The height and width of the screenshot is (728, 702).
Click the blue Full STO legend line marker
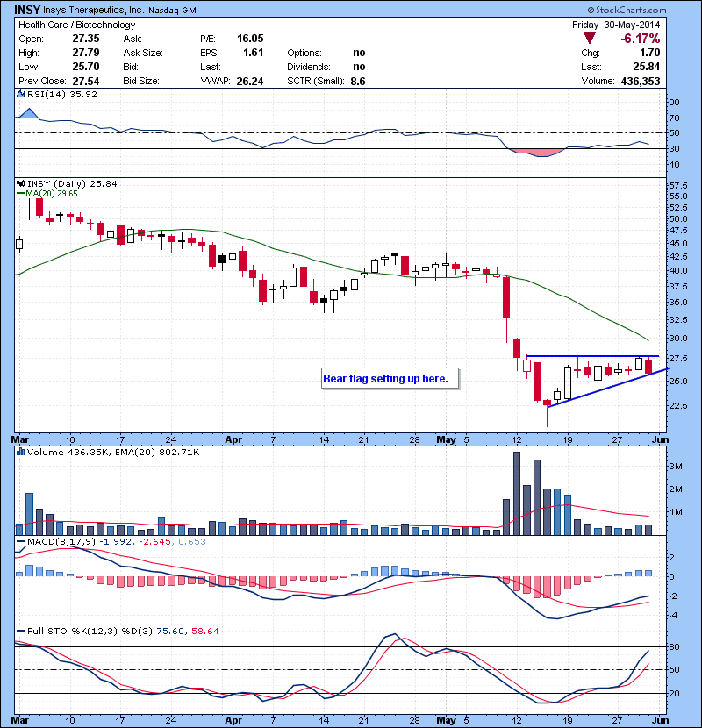click(21, 632)
